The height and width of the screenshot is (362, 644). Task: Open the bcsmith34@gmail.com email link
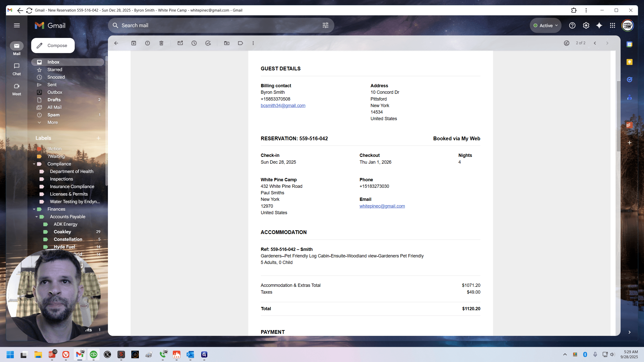[283, 106]
